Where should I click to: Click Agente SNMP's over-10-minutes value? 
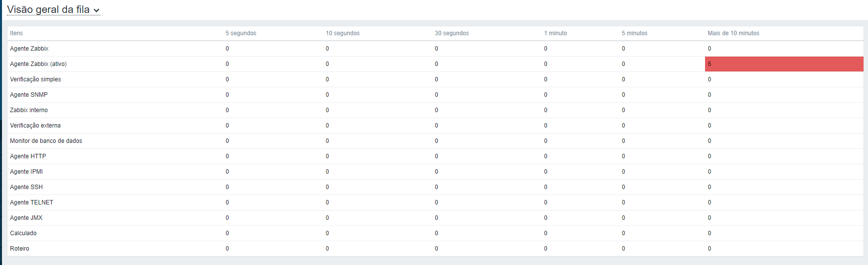tap(710, 95)
